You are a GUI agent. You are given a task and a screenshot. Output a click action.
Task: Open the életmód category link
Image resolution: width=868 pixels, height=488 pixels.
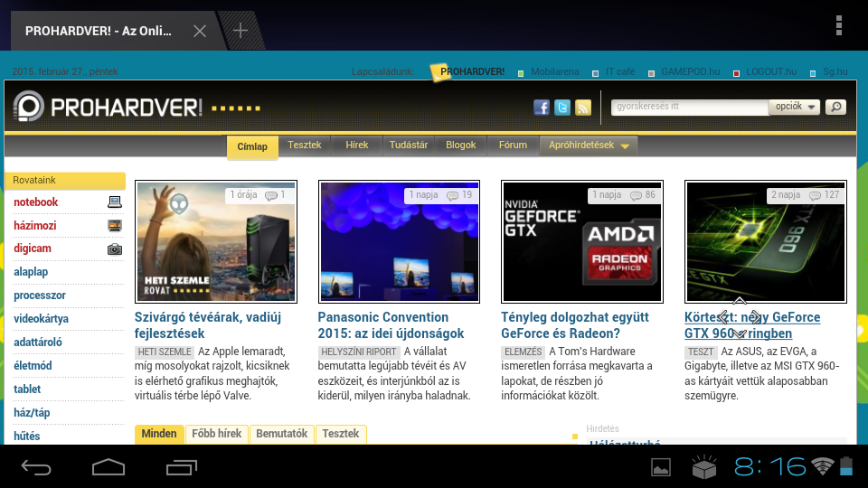point(33,366)
